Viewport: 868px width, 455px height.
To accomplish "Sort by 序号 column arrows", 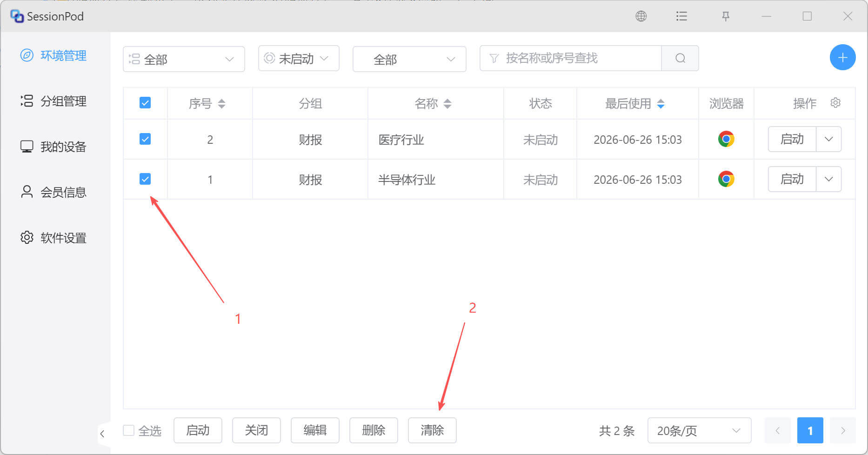I will (x=222, y=104).
